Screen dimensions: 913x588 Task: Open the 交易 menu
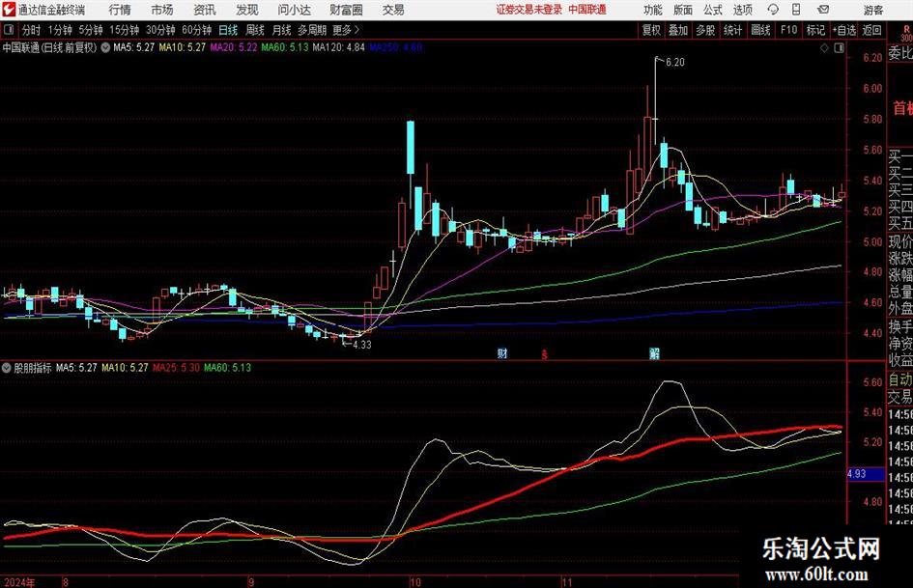393,10
